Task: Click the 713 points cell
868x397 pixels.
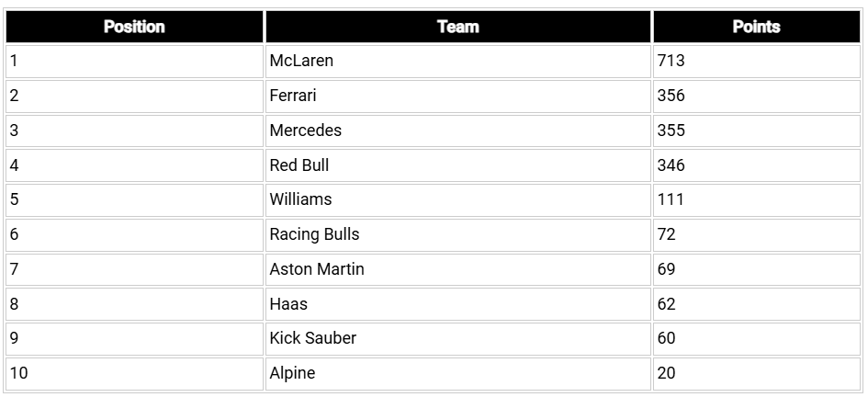Action: click(671, 61)
